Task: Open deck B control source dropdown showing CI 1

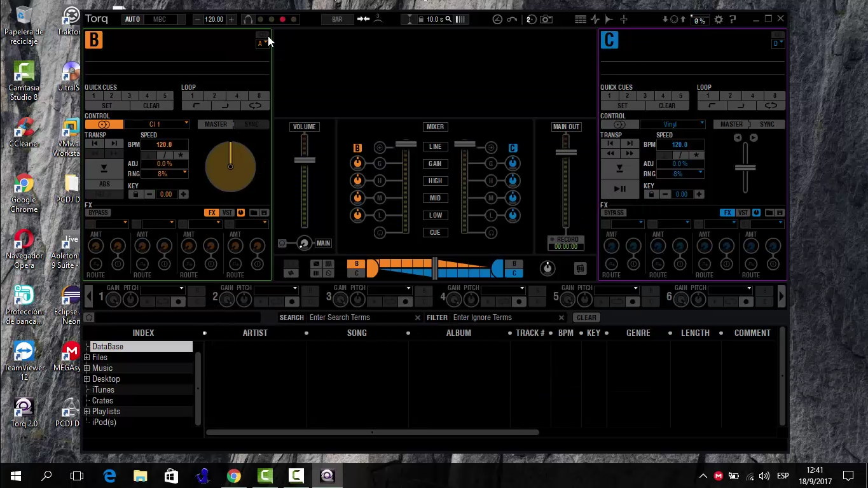Action: 157,124
